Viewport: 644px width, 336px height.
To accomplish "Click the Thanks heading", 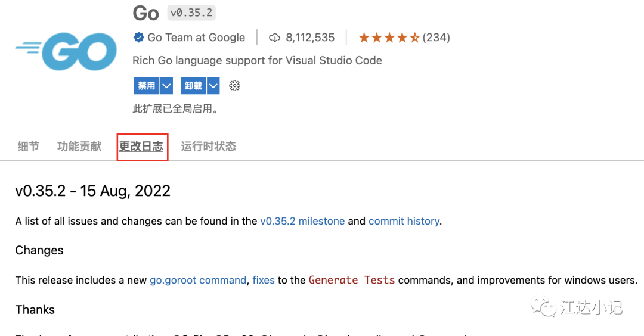I will pos(35,310).
